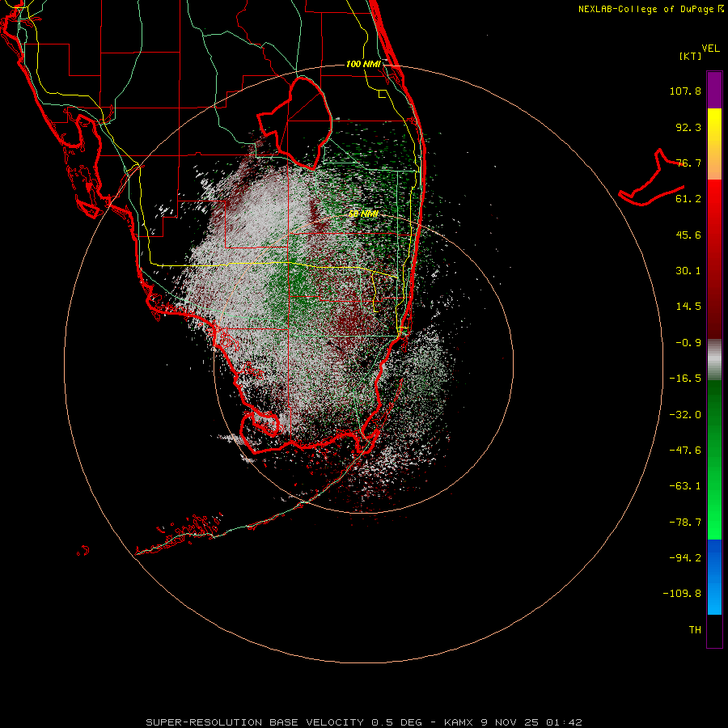The width and height of the screenshot is (728, 728).
Task: Click the [KT] units label
Action: pyautogui.click(x=691, y=56)
